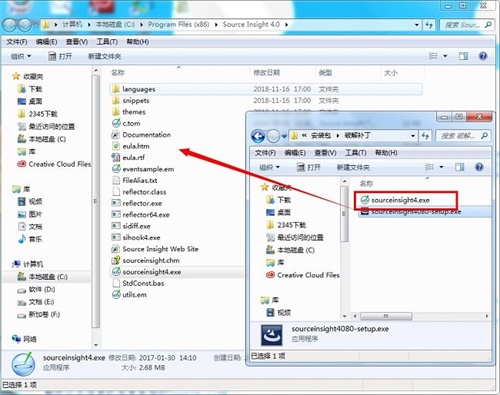Open 组织 dropdown in back window
Screen dimensions: 500x395
point(21,56)
